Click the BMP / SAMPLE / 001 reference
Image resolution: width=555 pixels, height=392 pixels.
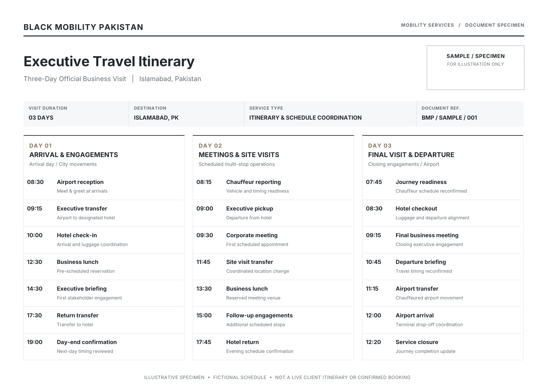[x=449, y=118]
